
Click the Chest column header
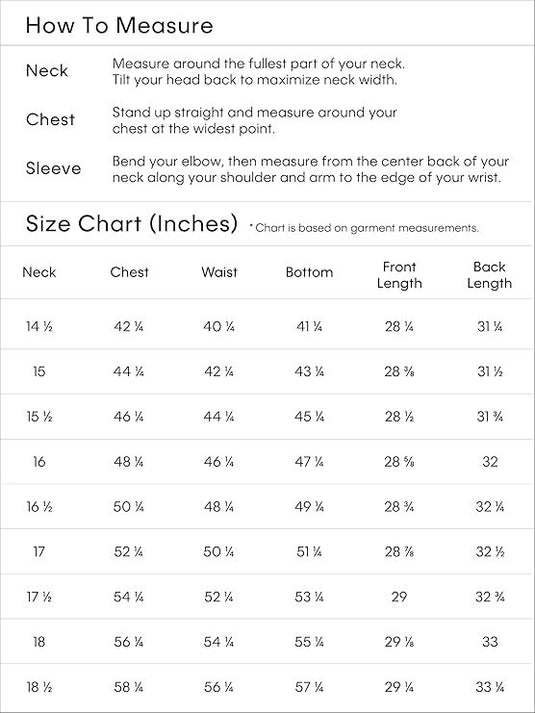[129, 272]
